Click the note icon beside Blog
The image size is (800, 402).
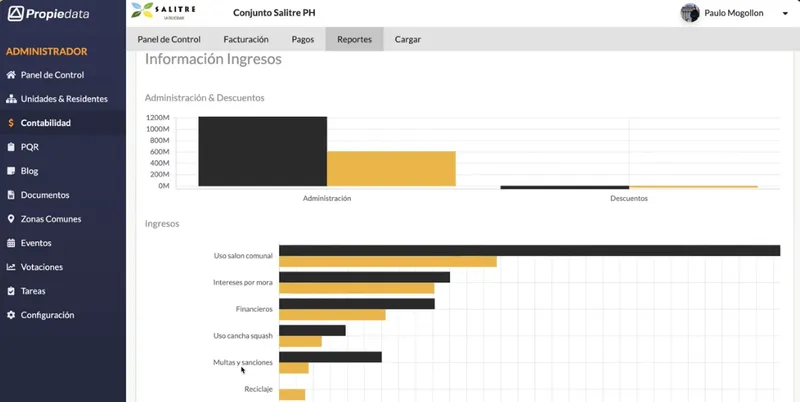[x=11, y=171]
